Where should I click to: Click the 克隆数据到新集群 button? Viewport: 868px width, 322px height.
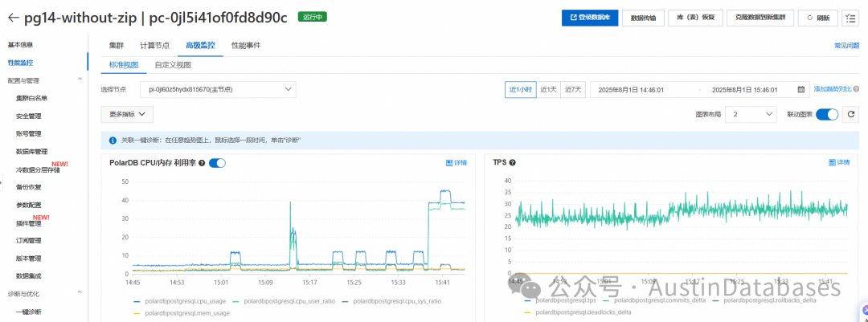pos(760,18)
